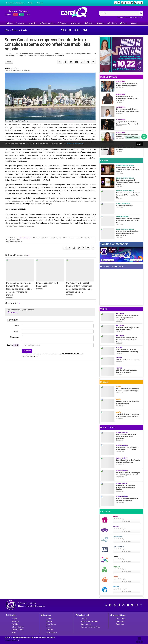Focus the Nome field in comment form
The height and width of the screenshot is (644, 148).
(58, 326)
